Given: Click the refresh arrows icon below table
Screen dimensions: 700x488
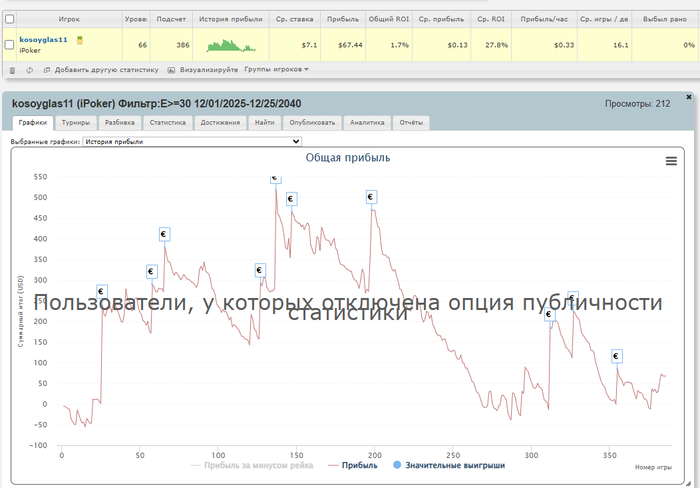Looking at the screenshot, I should click(x=29, y=70).
